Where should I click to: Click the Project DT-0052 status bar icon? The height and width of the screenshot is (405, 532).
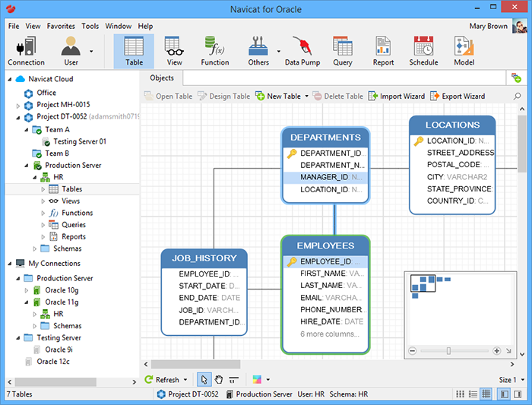pyautogui.click(x=161, y=394)
